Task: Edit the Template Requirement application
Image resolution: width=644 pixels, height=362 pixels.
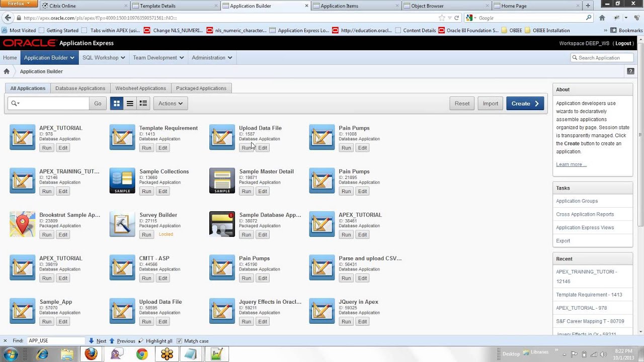Action: (x=163, y=148)
